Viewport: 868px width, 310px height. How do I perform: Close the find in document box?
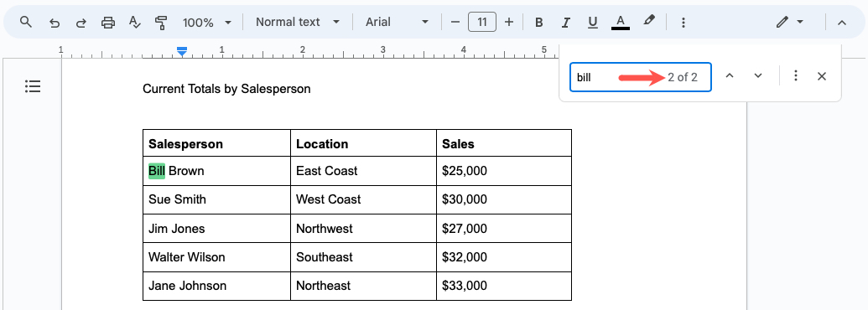(822, 76)
